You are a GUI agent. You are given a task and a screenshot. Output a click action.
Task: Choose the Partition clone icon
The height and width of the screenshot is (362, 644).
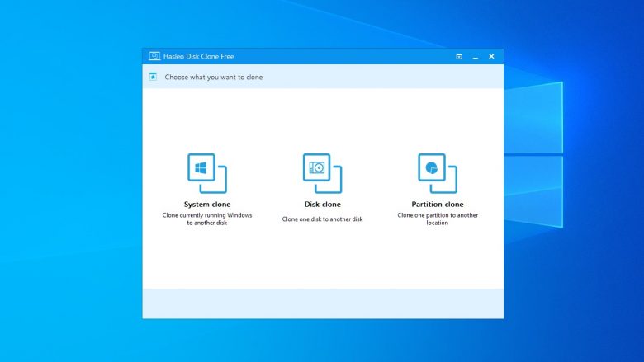(x=438, y=173)
